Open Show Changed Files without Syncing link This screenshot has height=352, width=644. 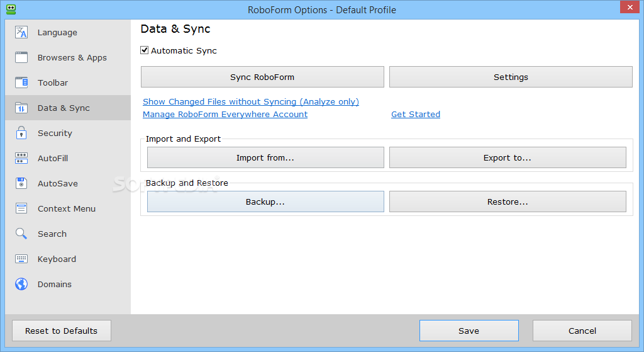click(251, 101)
